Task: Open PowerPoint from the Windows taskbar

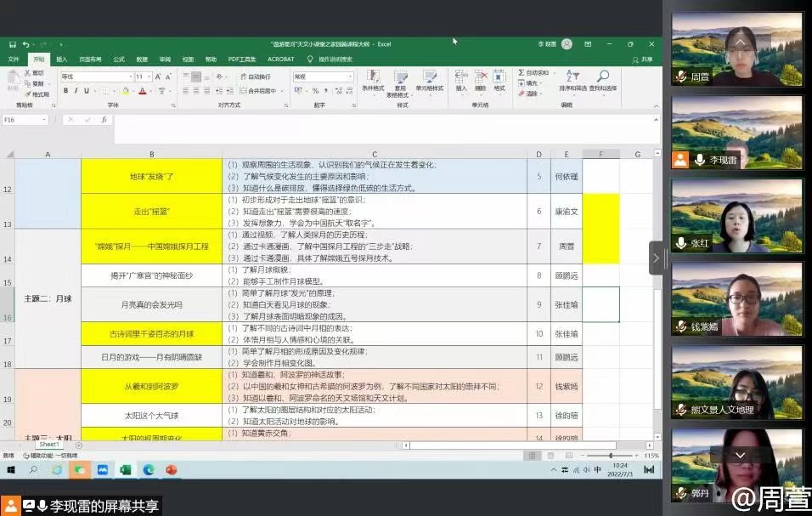Action: [x=171, y=469]
